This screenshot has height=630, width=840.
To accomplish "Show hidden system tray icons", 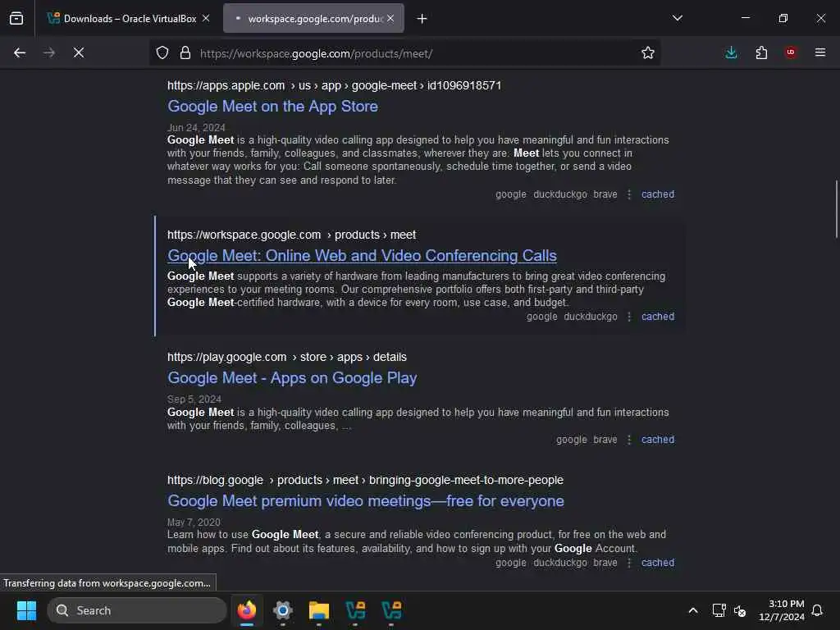I will (x=692, y=610).
